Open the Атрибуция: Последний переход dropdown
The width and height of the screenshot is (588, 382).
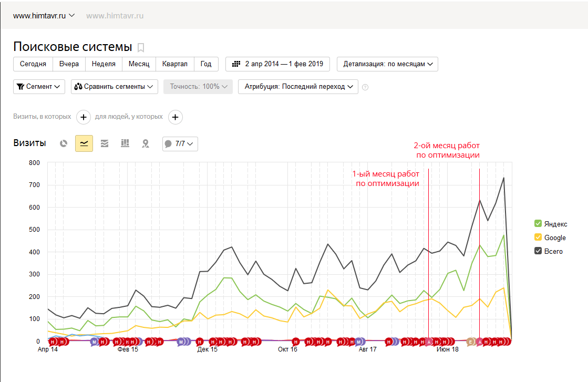(x=298, y=87)
